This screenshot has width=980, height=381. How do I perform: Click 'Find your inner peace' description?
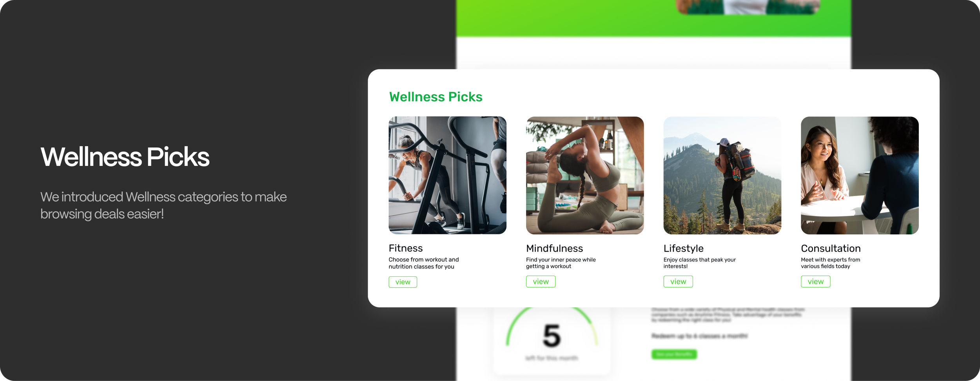coord(561,263)
